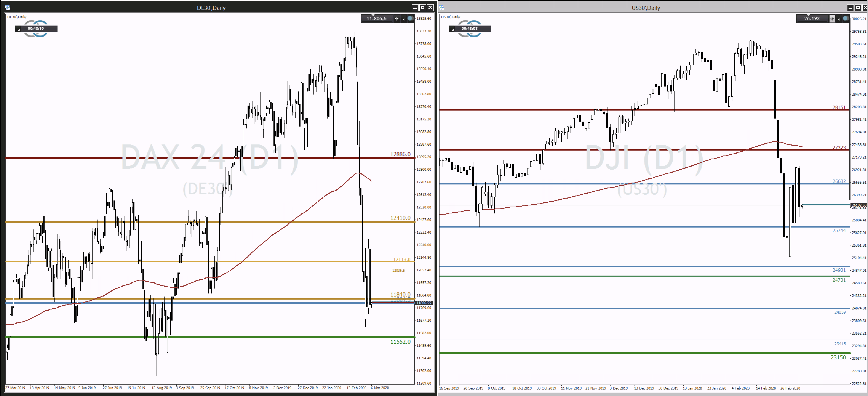
Task: Click the 11806.55 current price tag
Action: (x=424, y=303)
